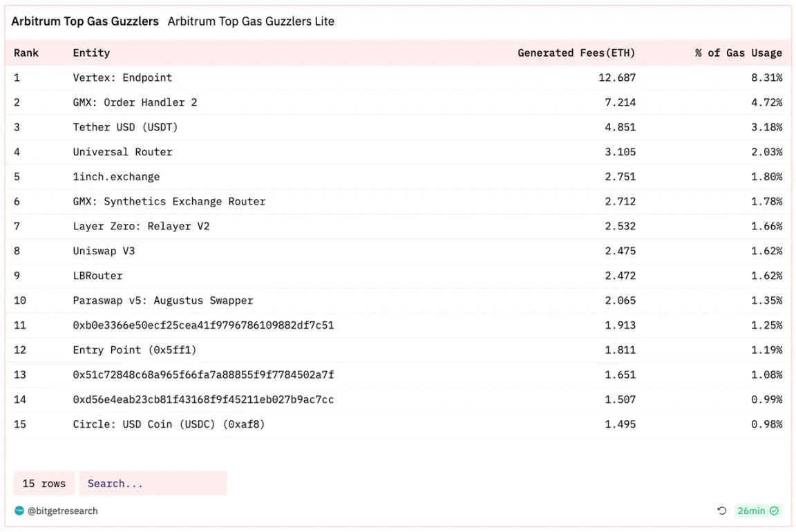Sort by the Entity column header
The height and width of the screenshot is (532, 796).
pyautogui.click(x=91, y=53)
